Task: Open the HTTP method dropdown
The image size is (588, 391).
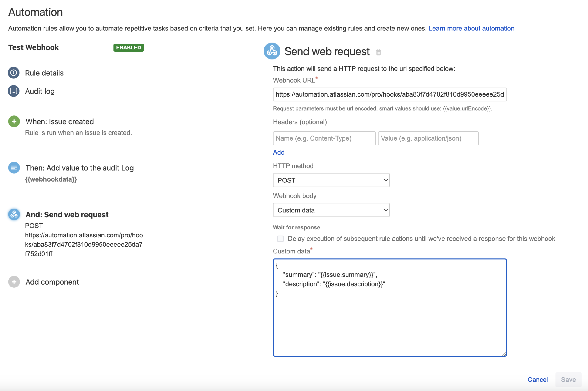Action: point(331,180)
